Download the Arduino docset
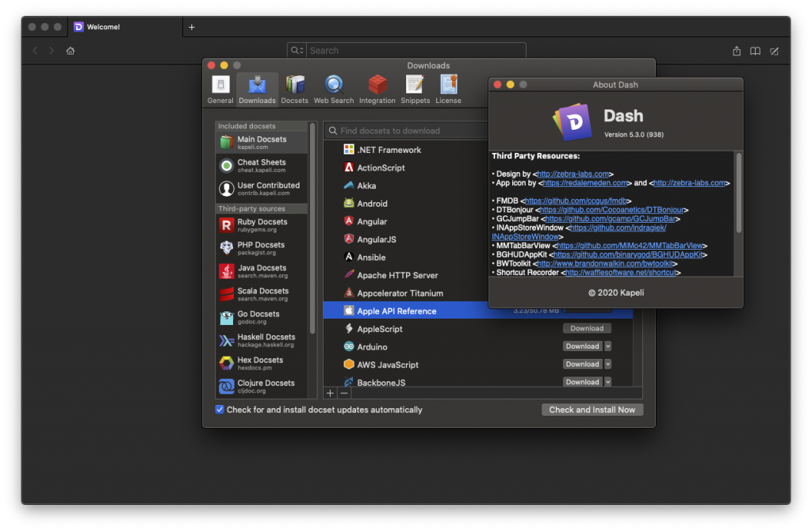The image size is (812, 531). pyautogui.click(x=582, y=346)
